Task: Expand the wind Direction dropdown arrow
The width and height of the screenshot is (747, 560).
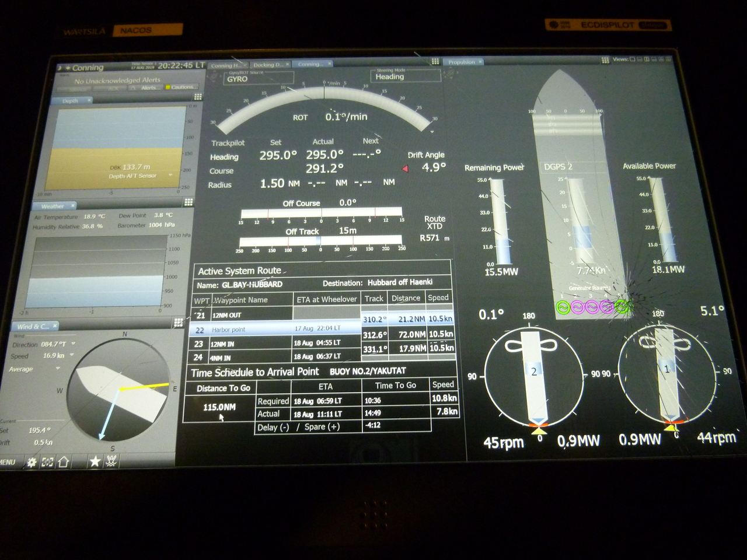Action: coord(74,344)
